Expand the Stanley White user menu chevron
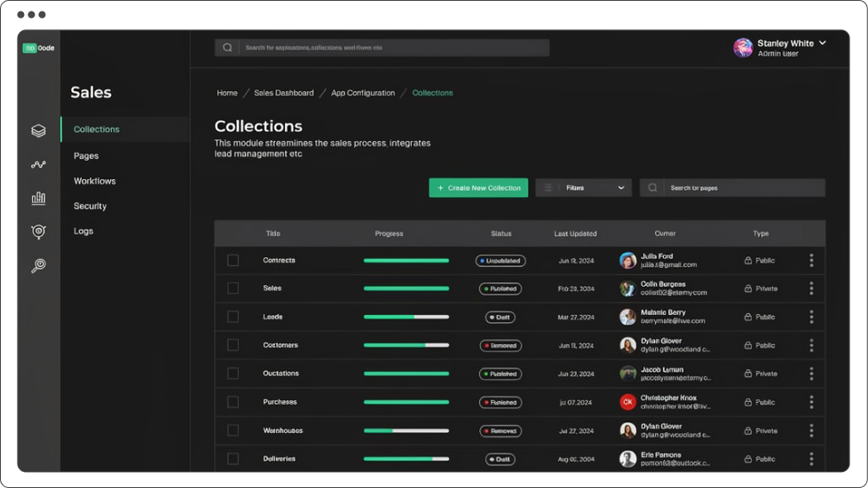The width and height of the screenshot is (868, 488). tap(823, 43)
